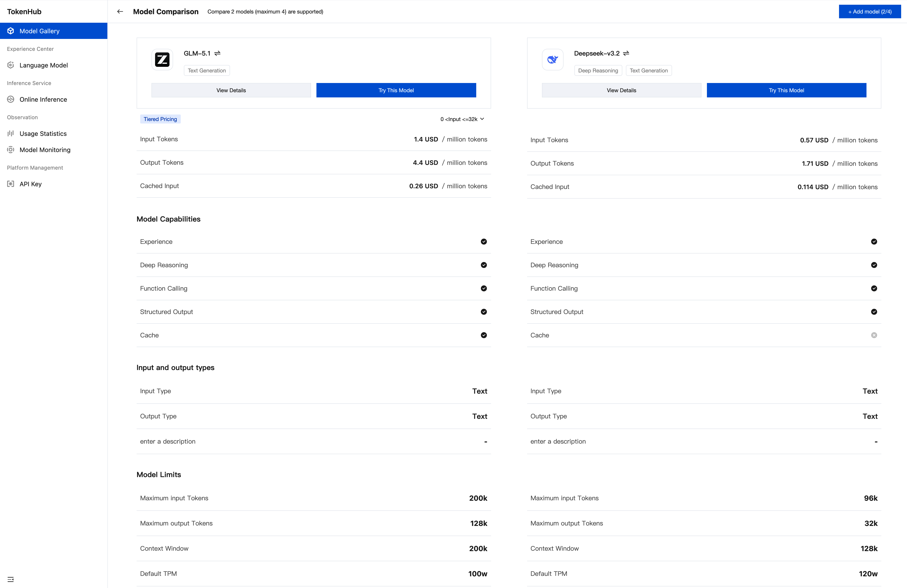The height and width of the screenshot is (588, 907).
Task: Go to Model Monitoring page
Action: coord(45,150)
